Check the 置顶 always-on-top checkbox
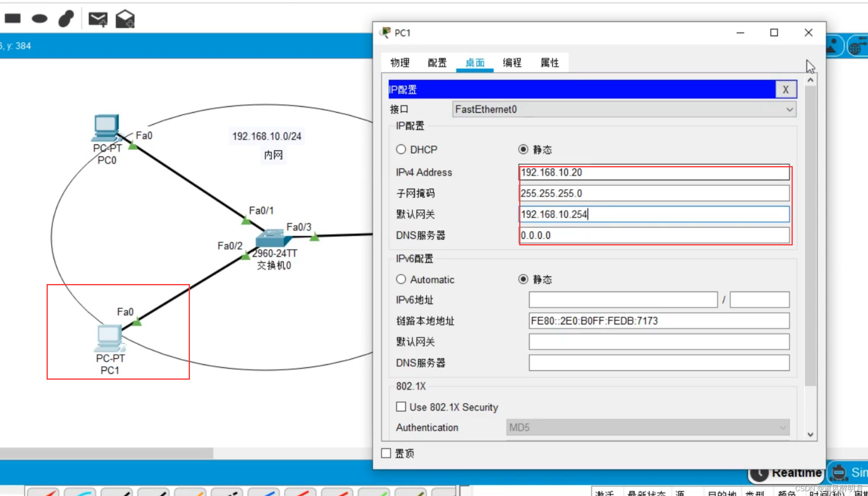The image size is (868, 496). click(x=386, y=453)
